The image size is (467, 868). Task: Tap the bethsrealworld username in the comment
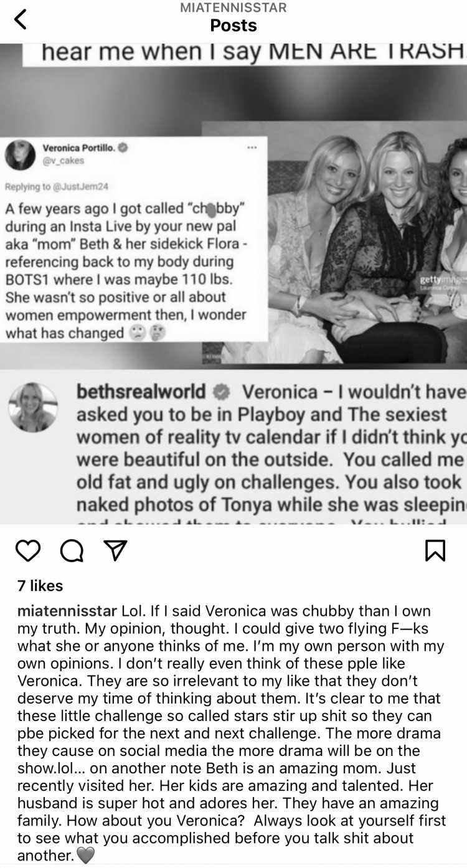[141, 392]
